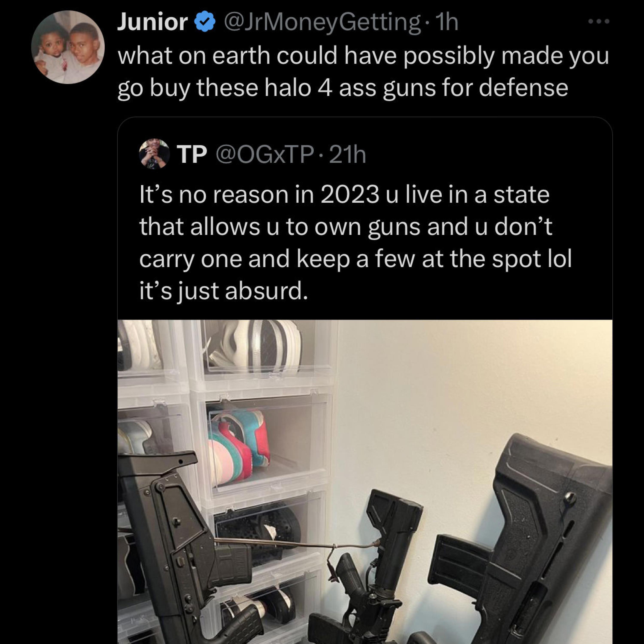This screenshot has width=644, height=644.
Task: Open the @OGxTP handle
Action: point(265,155)
